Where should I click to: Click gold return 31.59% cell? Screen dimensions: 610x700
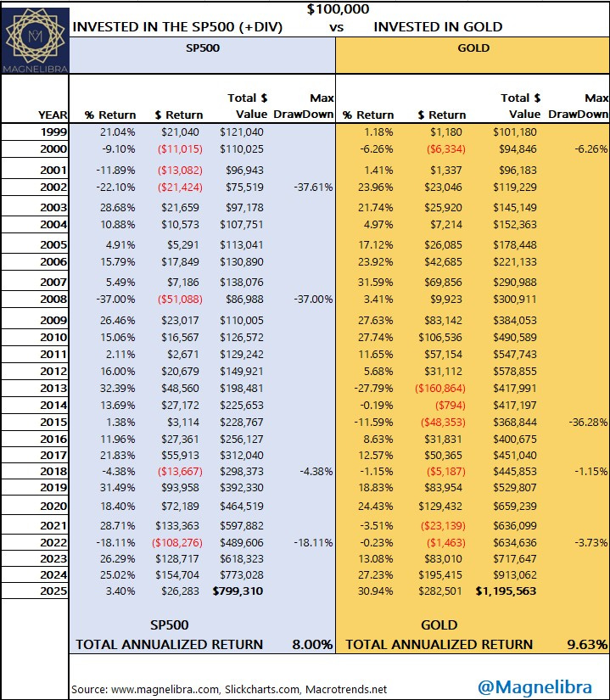point(376,283)
